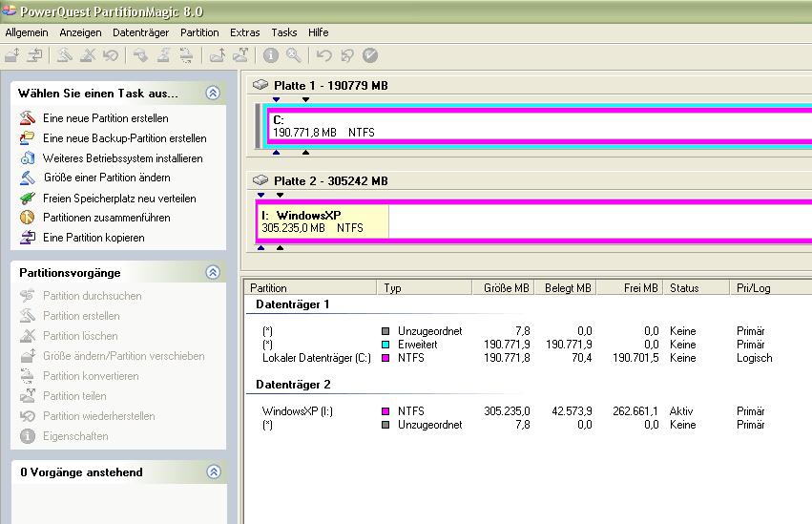The height and width of the screenshot is (524, 812).
Task: Click the resize/move partition toolbar icon
Action: click(12, 55)
